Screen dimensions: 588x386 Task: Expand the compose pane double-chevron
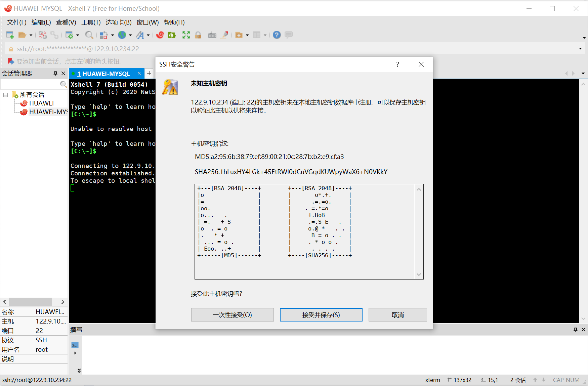coord(79,371)
